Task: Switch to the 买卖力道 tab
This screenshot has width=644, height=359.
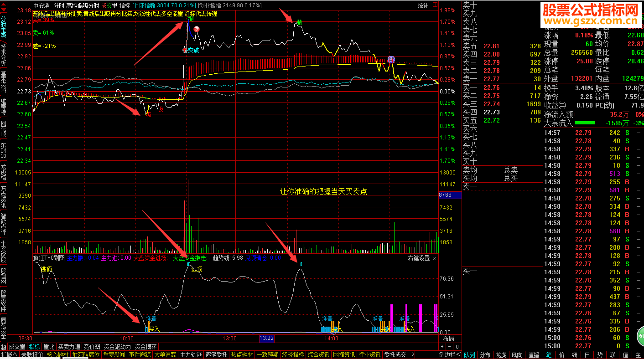Action: point(69,347)
